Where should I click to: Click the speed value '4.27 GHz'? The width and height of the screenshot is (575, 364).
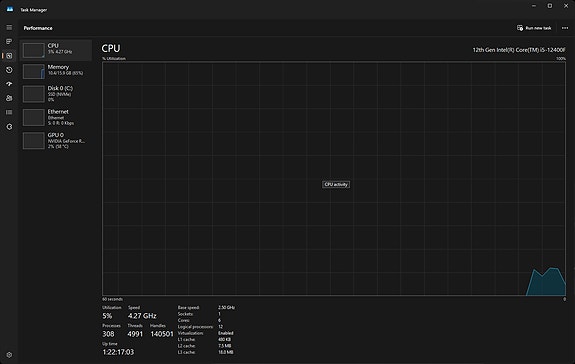142,316
